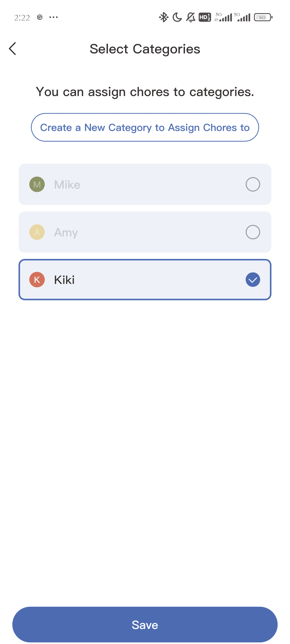Tap the HD network indicator icon
This screenshot has width=290, height=644.
pyautogui.click(x=205, y=17)
